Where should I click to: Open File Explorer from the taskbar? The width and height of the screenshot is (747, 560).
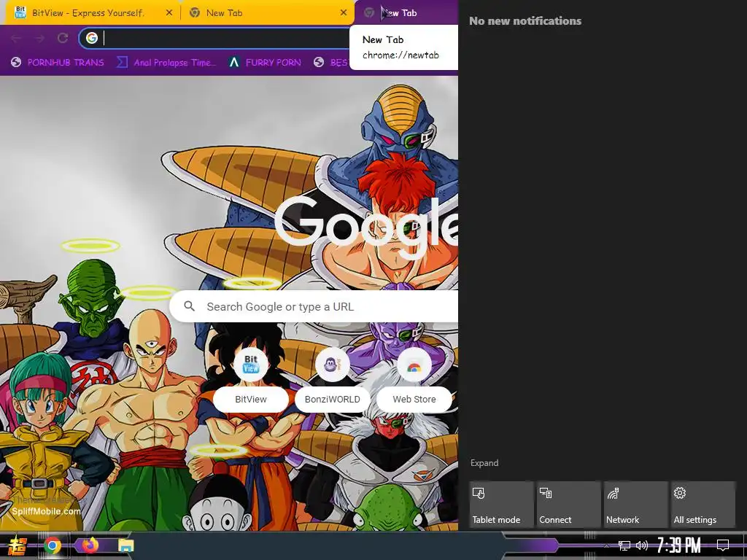(x=125, y=545)
